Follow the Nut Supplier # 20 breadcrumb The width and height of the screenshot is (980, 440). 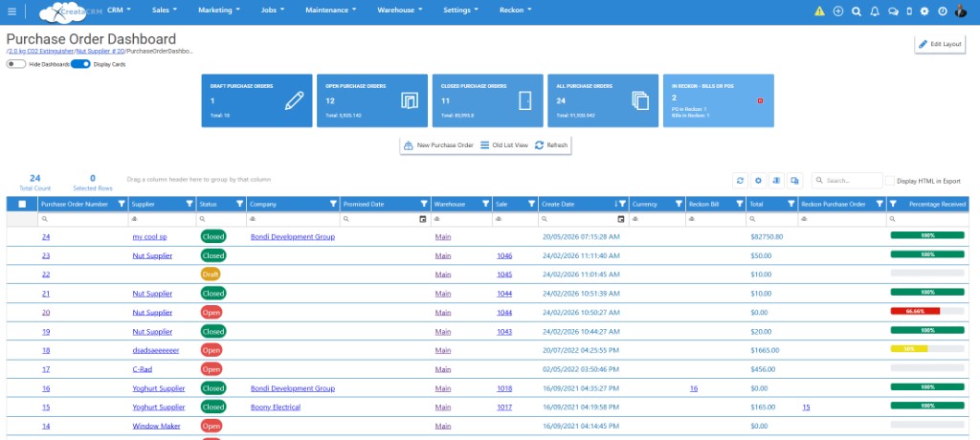100,51
